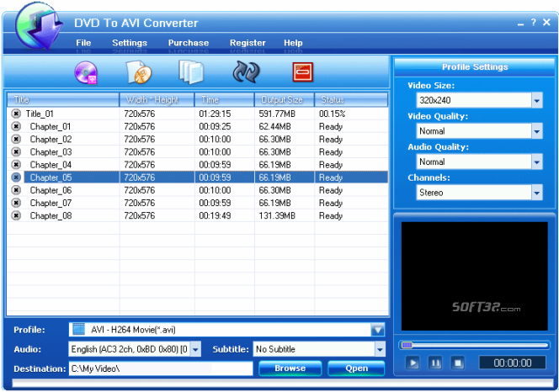Click the 00:19:49 time cell
This screenshot has width=559, height=392.
(x=215, y=215)
